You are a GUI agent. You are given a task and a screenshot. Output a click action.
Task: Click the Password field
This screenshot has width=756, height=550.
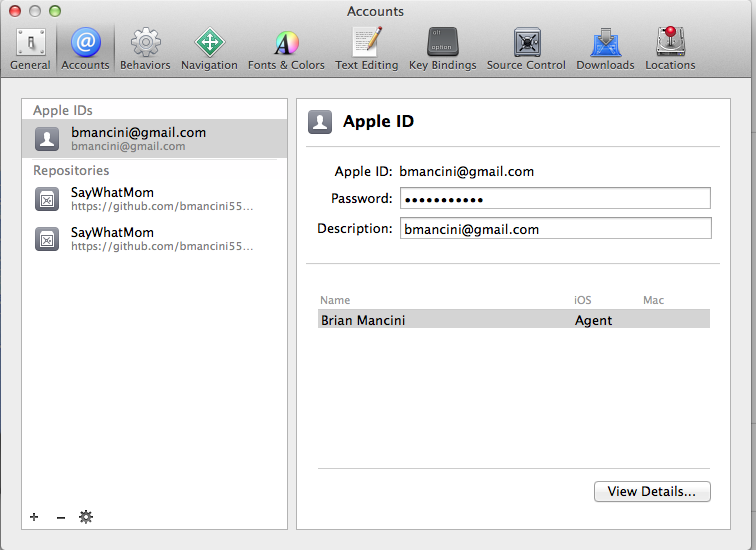tap(555, 199)
